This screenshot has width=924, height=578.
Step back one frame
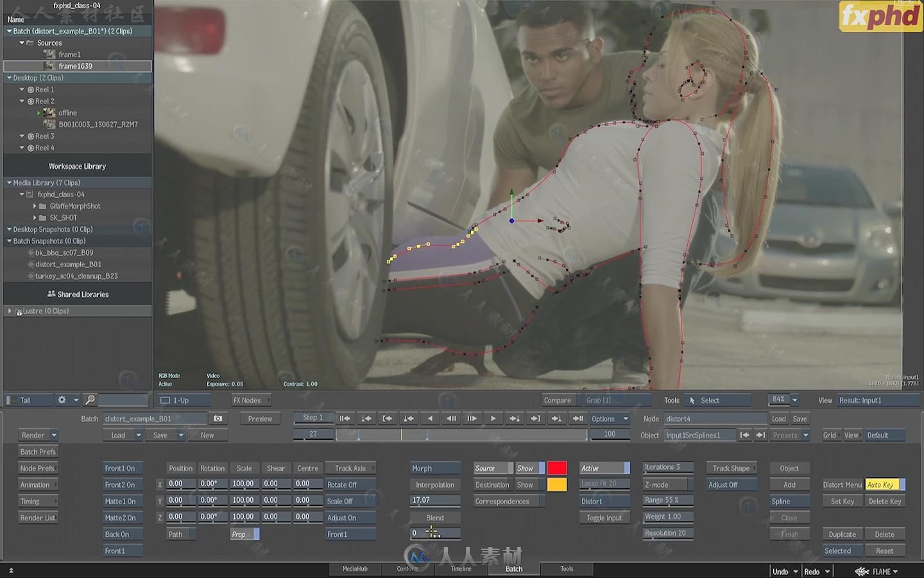tap(451, 419)
